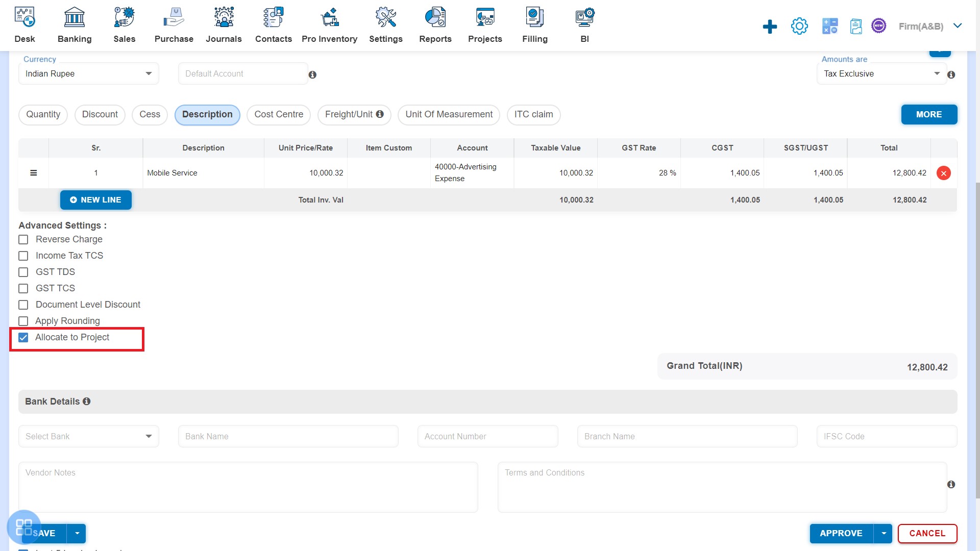Enable GST TDS checkbox

point(23,272)
